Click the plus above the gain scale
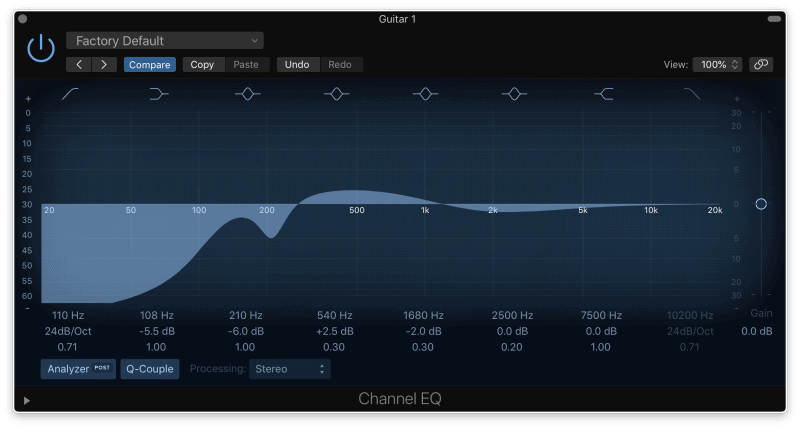 (x=736, y=99)
